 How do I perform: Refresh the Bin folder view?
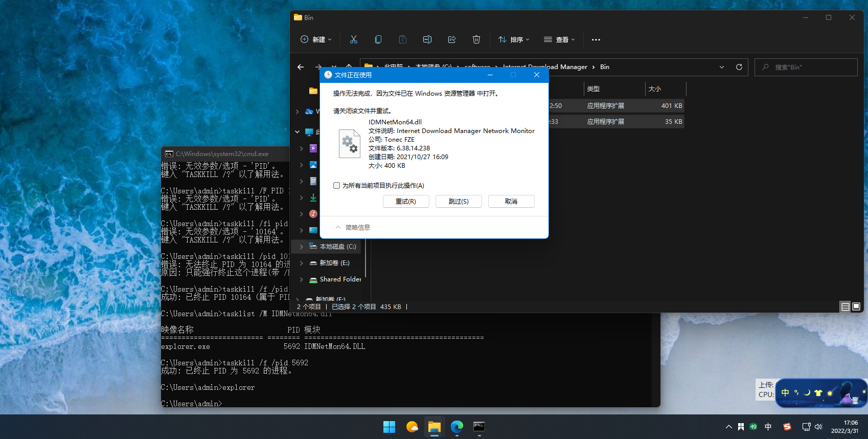pyautogui.click(x=739, y=67)
